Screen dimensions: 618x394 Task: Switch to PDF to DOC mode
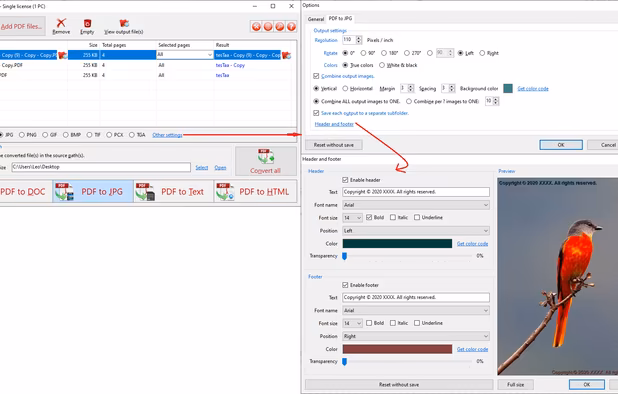click(x=25, y=192)
